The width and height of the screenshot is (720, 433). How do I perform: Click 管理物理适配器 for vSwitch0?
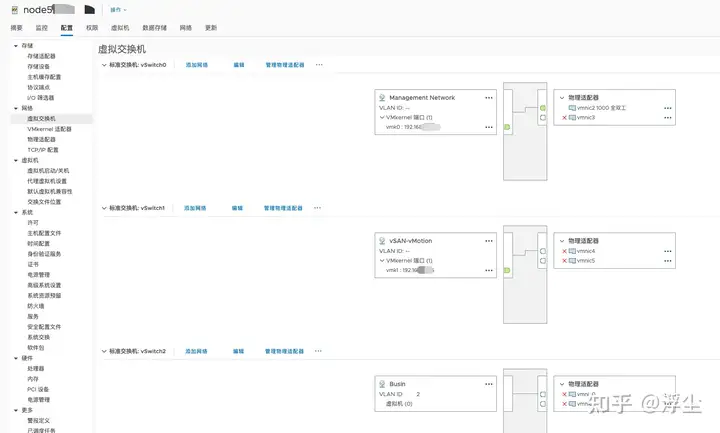(285, 65)
